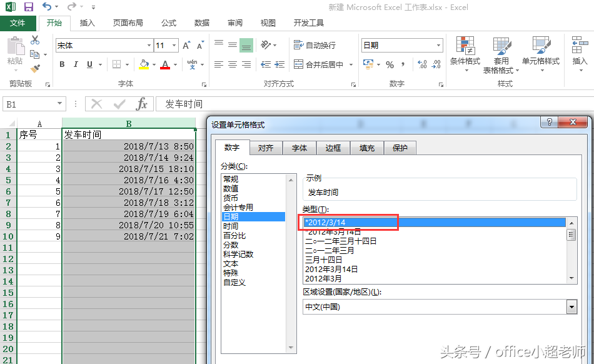
Task: Open the 文件 file menu
Action: (18, 23)
